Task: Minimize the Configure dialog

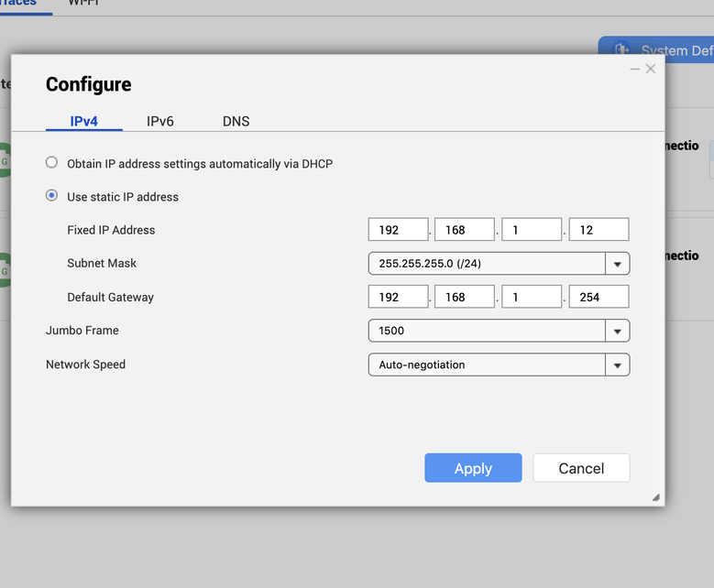Action: [635, 70]
